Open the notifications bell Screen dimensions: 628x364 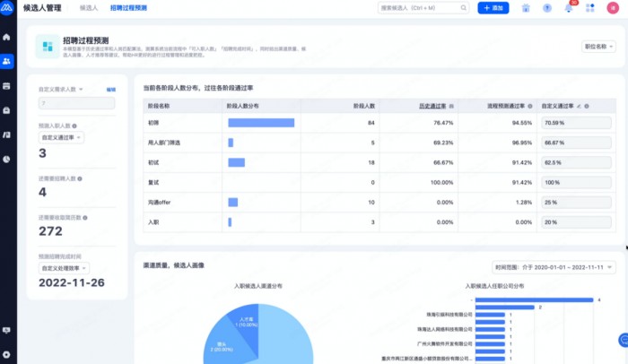(x=568, y=8)
